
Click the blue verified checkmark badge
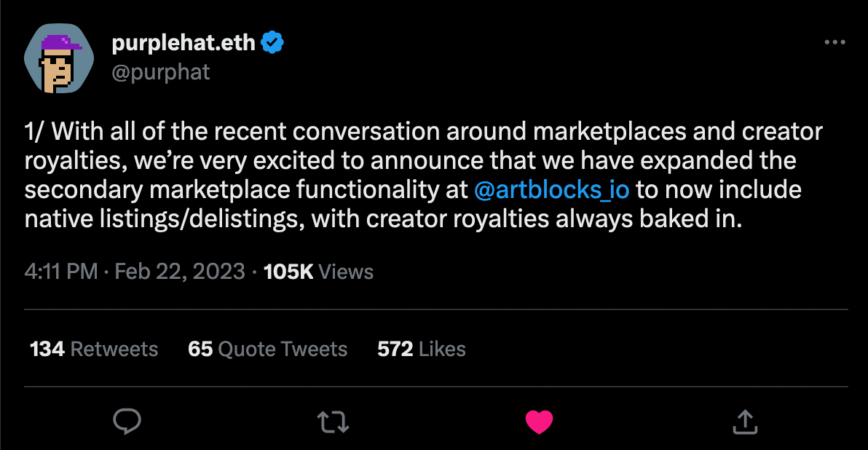pos(272,44)
